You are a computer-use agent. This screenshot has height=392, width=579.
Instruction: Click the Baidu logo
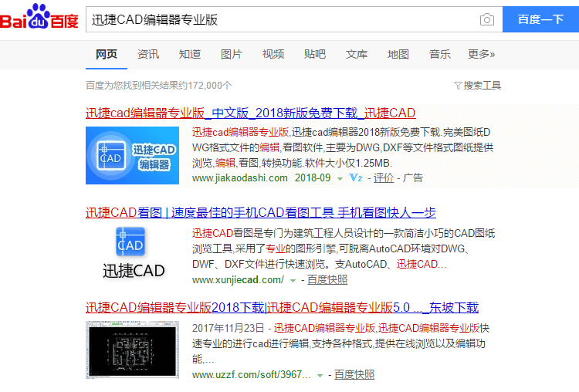pyautogui.click(x=39, y=17)
